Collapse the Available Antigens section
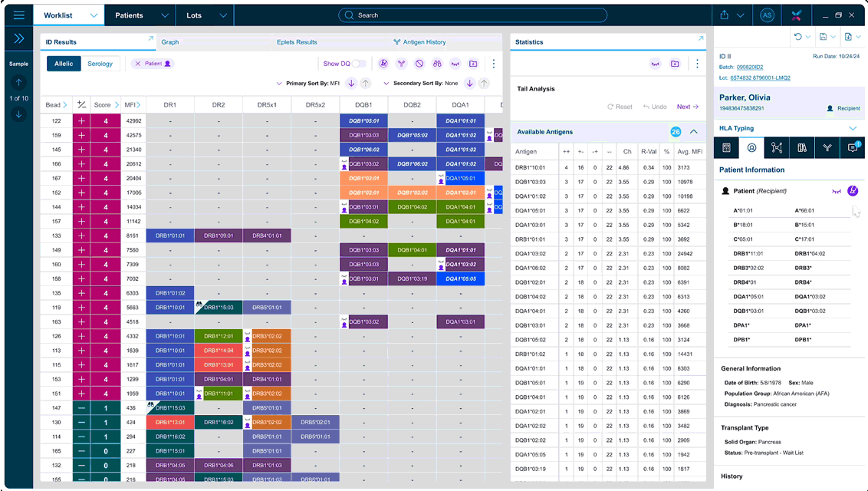 (x=694, y=132)
